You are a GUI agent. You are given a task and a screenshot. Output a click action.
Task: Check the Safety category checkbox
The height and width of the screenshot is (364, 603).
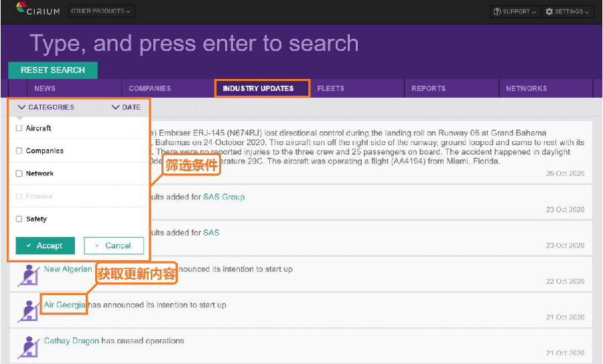pyautogui.click(x=19, y=219)
